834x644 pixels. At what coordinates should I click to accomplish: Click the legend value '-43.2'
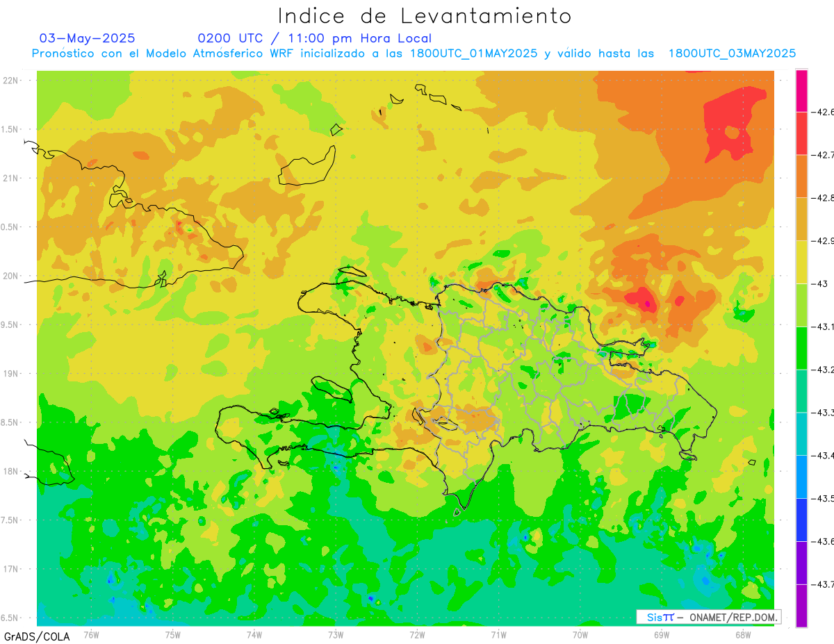coord(823,370)
